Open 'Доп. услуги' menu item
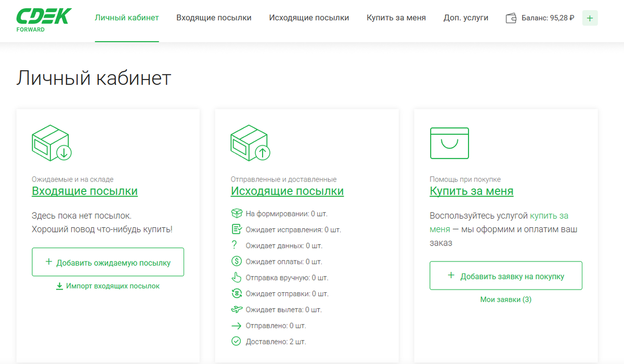624x364 pixels. pyautogui.click(x=466, y=18)
